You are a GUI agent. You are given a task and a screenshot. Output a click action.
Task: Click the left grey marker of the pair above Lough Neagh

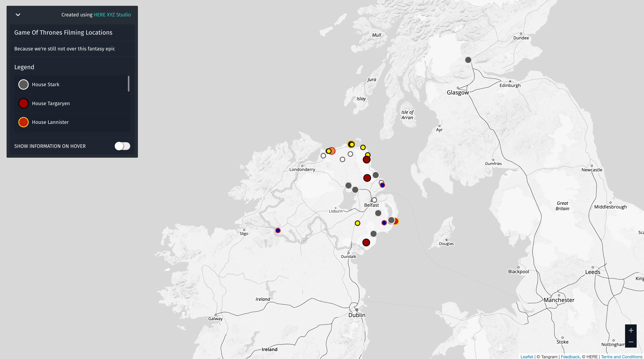tap(348, 185)
